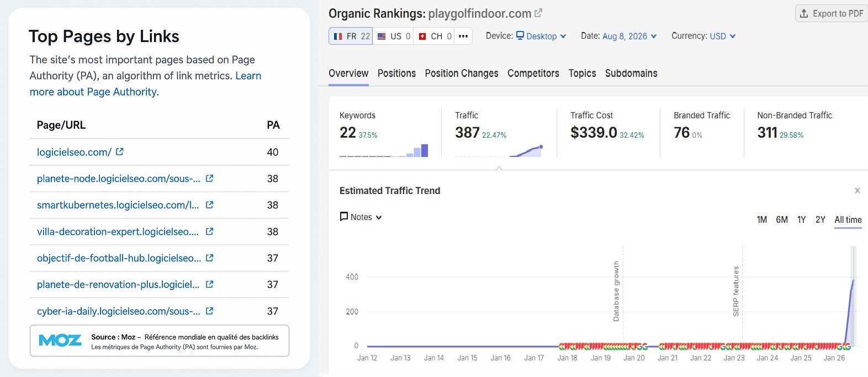Open external link icon for villa-decoration-expert row

[209, 232]
